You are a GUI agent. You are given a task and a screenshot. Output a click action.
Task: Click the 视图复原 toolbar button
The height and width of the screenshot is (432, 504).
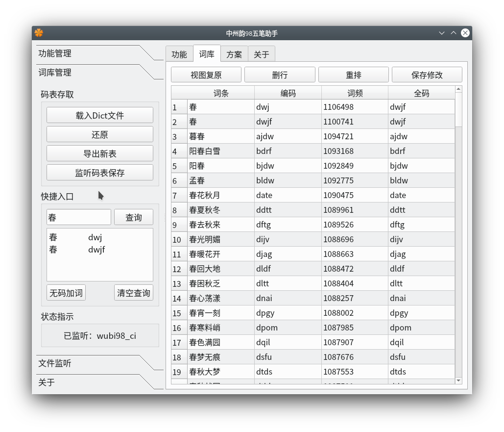coord(206,74)
